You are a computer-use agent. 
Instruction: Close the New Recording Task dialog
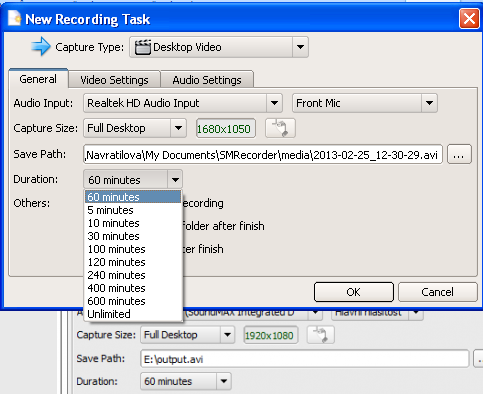tap(469, 19)
